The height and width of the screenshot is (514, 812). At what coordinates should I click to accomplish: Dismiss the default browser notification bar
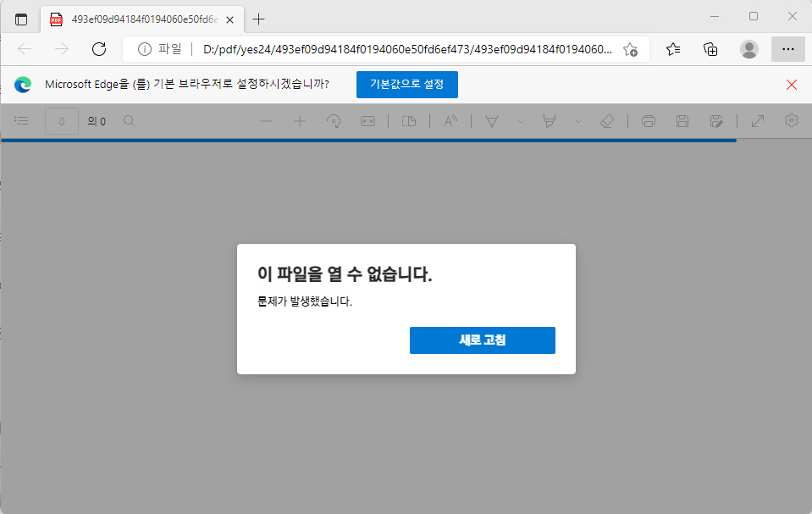click(792, 85)
